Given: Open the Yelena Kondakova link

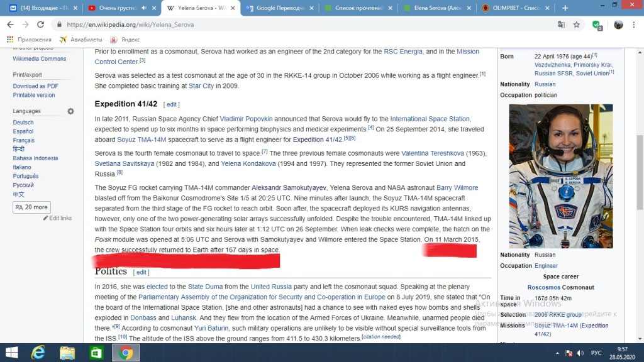Looking at the screenshot, I should coord(248,163).
